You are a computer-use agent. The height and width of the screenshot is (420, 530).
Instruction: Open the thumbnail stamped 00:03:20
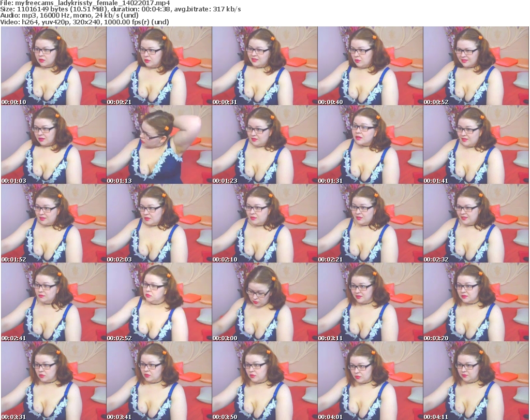(476, 302)
